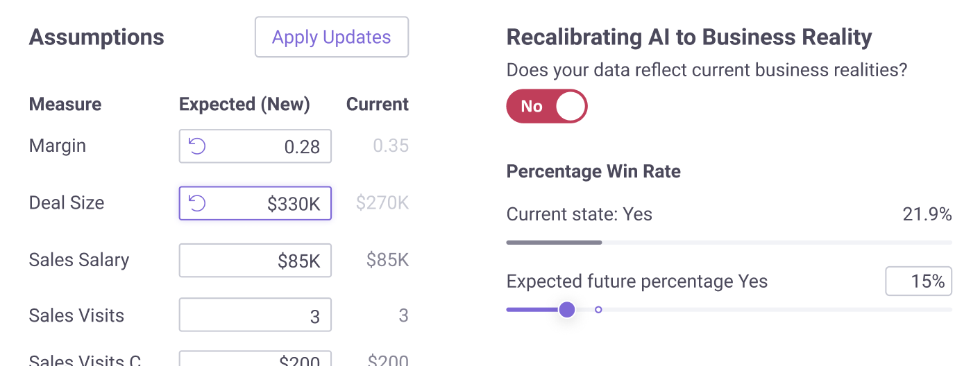Click the Sales Salary $85K input field

point(255,260)
